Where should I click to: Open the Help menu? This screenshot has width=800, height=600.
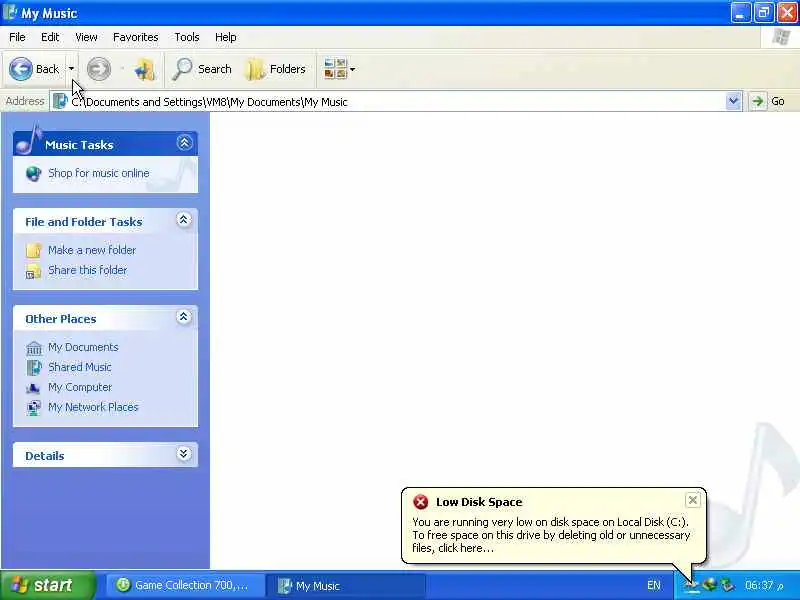coord(226,37)
